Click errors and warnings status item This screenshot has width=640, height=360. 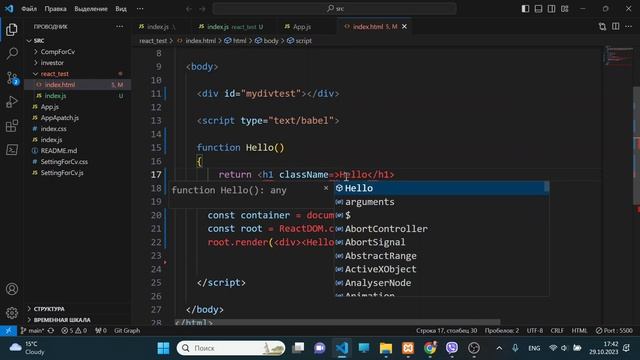[74, 331]
